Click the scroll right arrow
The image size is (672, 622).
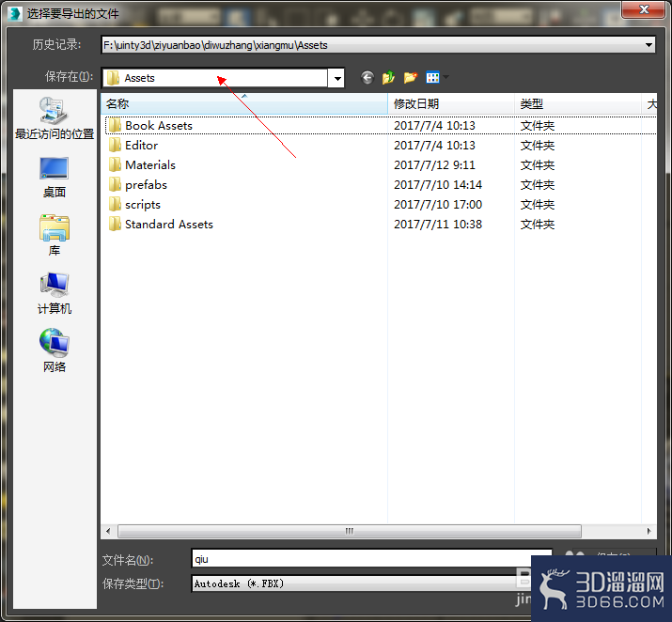[x=649, y=531]
